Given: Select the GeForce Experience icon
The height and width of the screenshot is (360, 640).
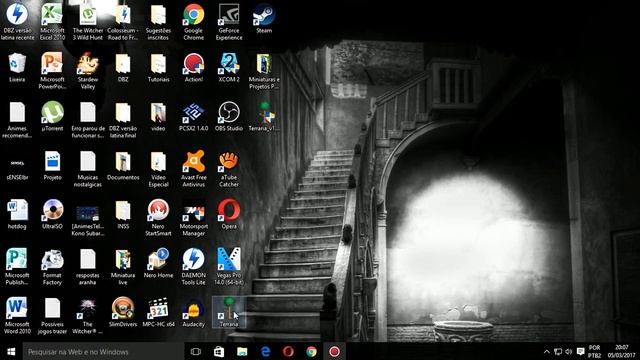Looking at the screenshot, I should click(229, 22).
